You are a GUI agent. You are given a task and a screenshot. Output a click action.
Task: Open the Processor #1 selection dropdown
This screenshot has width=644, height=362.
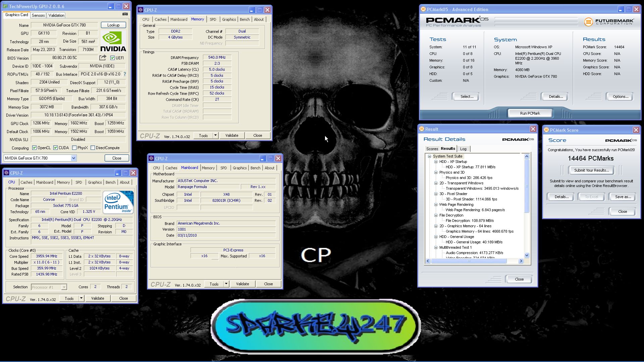point(64,287)
